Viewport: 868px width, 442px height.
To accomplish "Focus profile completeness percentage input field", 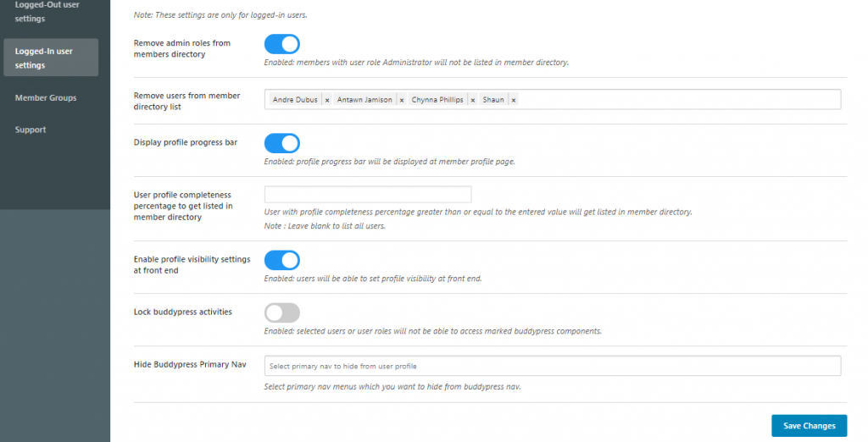I will click(x=368, y=194).
